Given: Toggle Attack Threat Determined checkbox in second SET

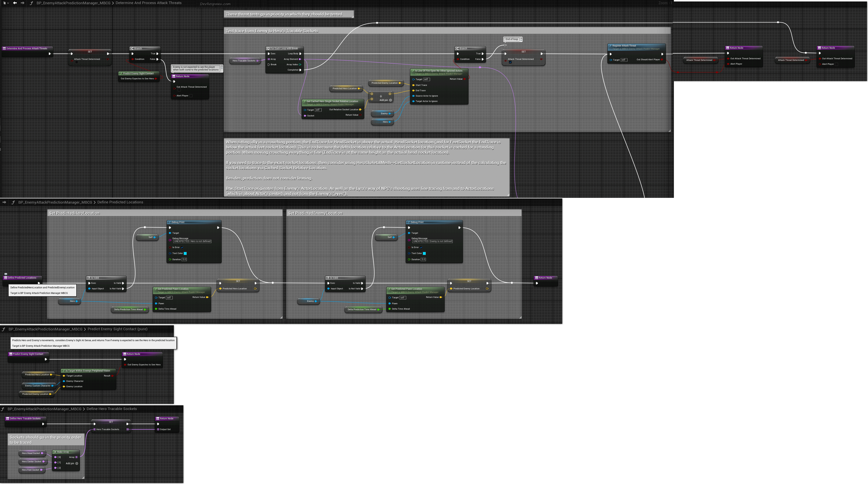Looking at the screenshot, I should 510,62.
